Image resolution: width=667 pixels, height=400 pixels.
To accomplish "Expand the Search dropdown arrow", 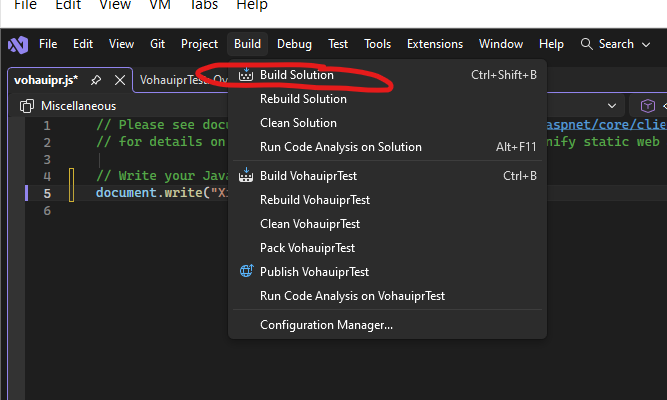I will tap(644, 44).
